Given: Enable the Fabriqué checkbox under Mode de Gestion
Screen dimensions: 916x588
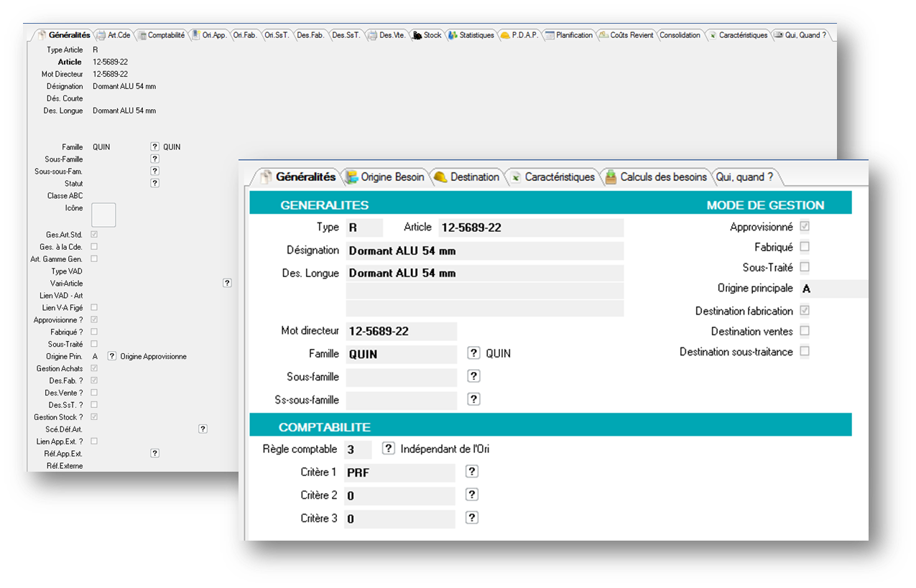Looking at the screenshot, I should [x=805, y=247].
